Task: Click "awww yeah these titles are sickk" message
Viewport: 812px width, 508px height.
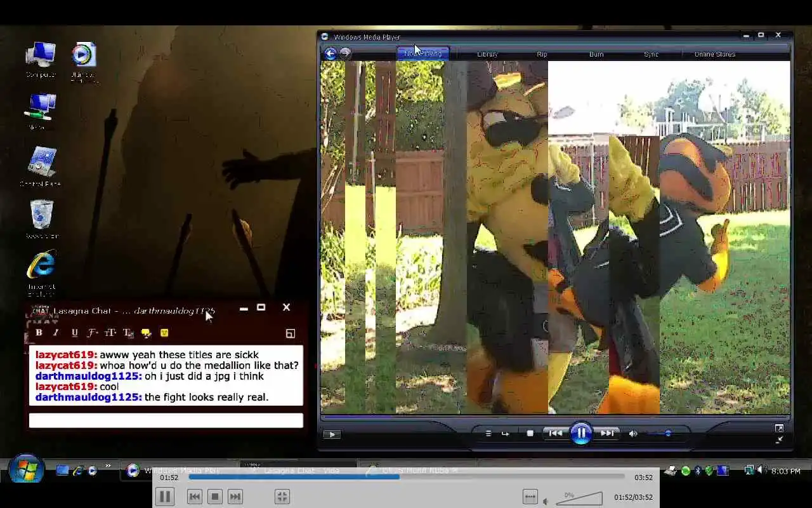Action: (180, 355)
